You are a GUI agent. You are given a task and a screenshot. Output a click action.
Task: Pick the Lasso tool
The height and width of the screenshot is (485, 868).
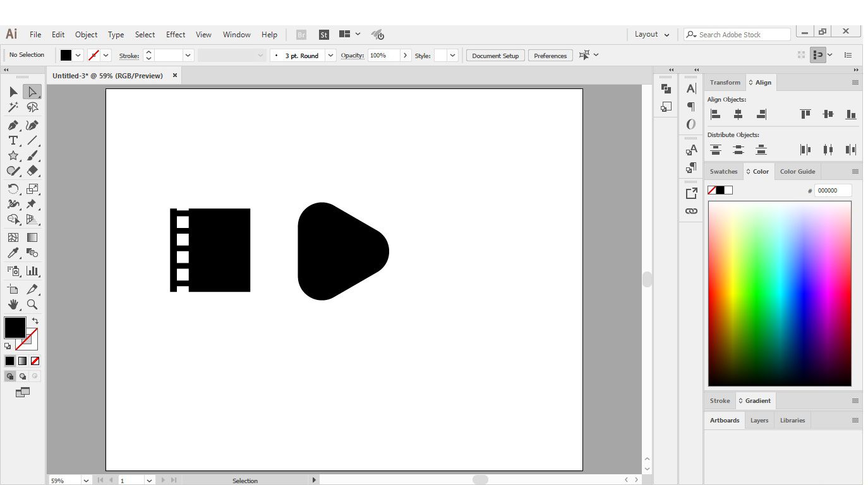coord(32,107)
